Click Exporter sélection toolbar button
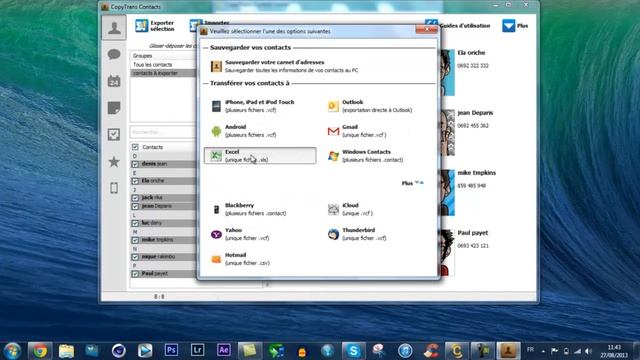Image resolution: width=640 pixels, height=360 pixels. (155, 26)
